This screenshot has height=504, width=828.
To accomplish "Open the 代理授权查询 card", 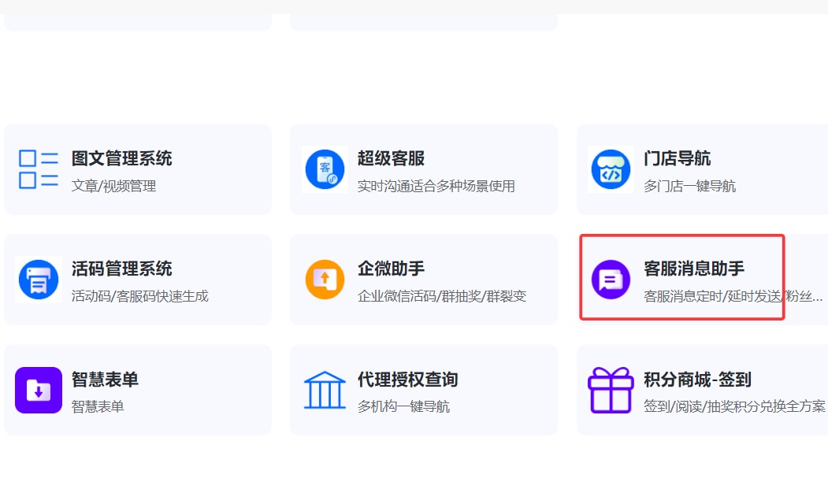I will click(424, 390).
